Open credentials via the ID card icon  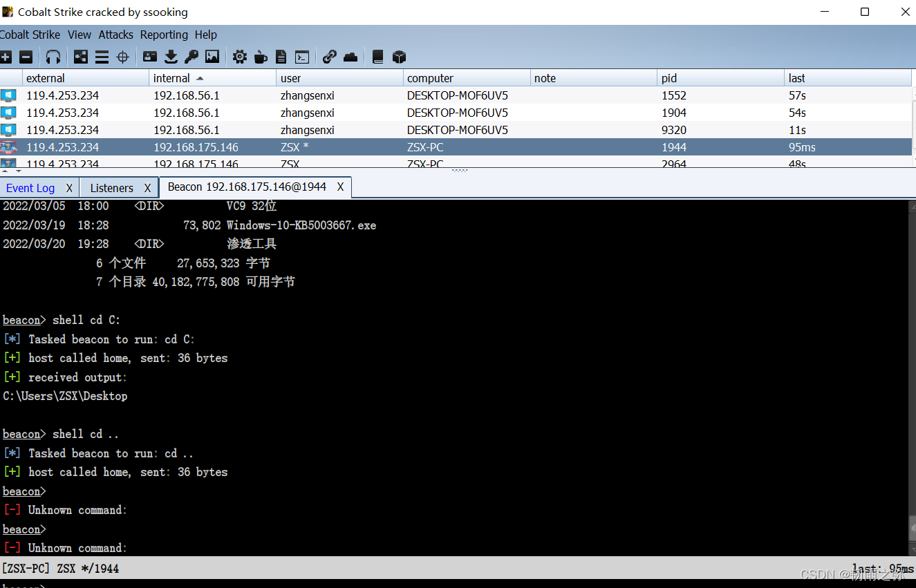pyautogui.click(x=149, y=57)
